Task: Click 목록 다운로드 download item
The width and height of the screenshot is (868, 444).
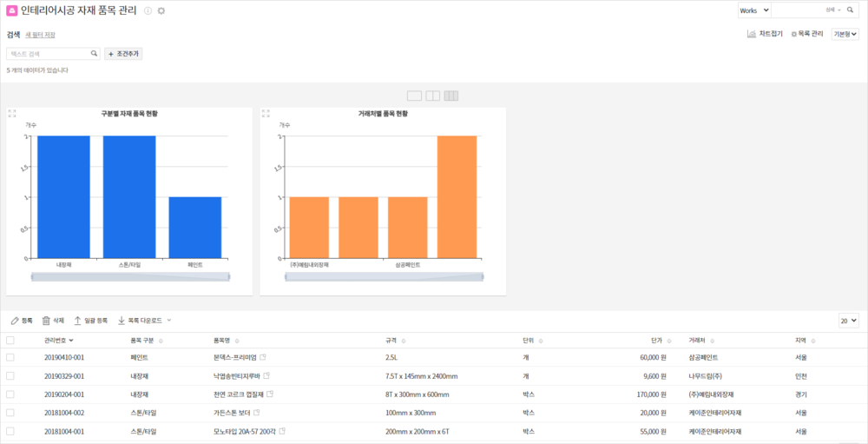Action: 140,321
